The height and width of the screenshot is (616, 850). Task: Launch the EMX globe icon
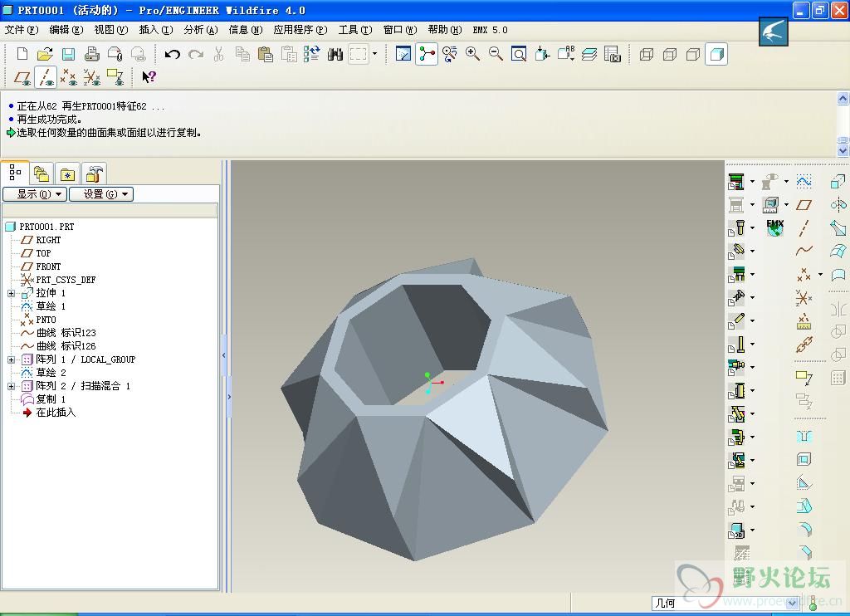775,227
